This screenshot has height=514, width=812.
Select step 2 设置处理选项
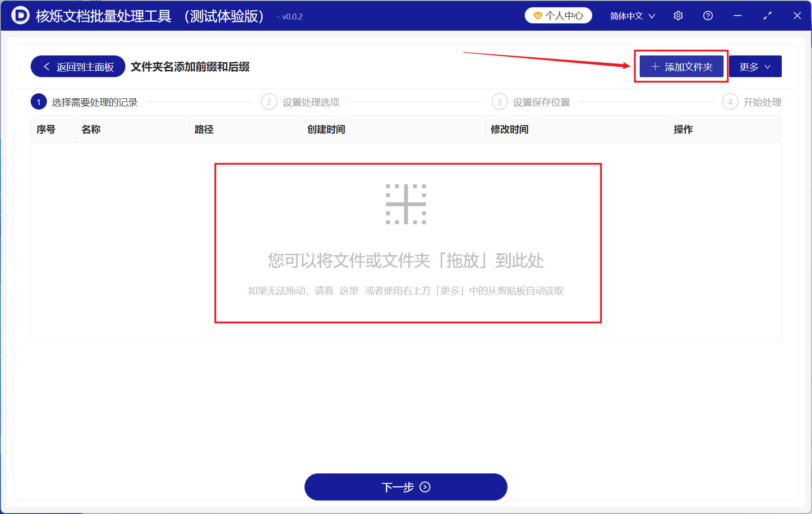click(300, 102)
